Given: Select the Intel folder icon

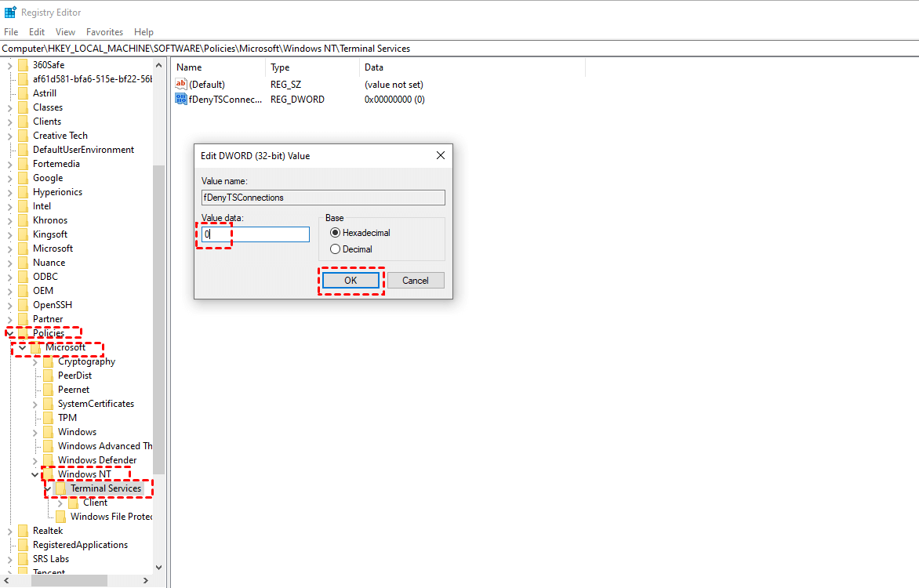Looking at the screenshot, I should [x=23, y=205].
